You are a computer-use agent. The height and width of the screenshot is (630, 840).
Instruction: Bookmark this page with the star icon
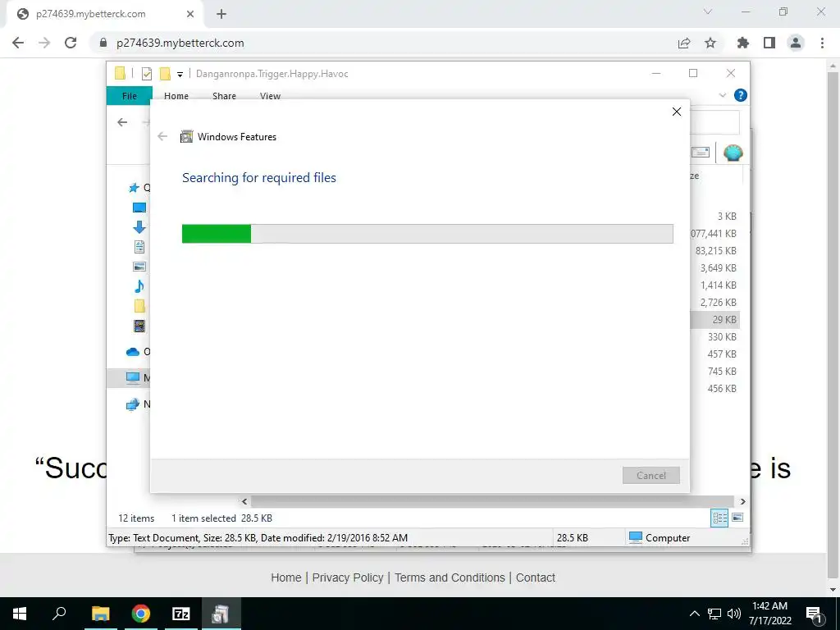click(710, 43)
